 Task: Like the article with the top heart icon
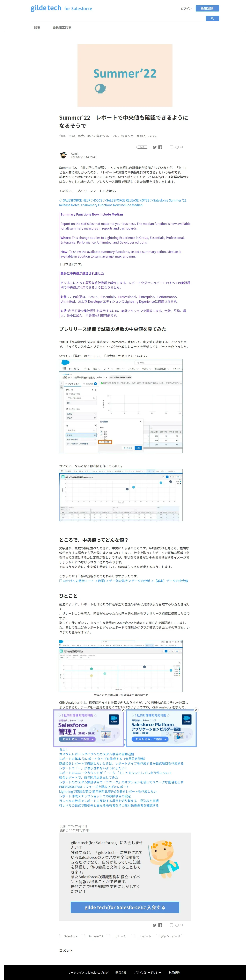[177, 147]
